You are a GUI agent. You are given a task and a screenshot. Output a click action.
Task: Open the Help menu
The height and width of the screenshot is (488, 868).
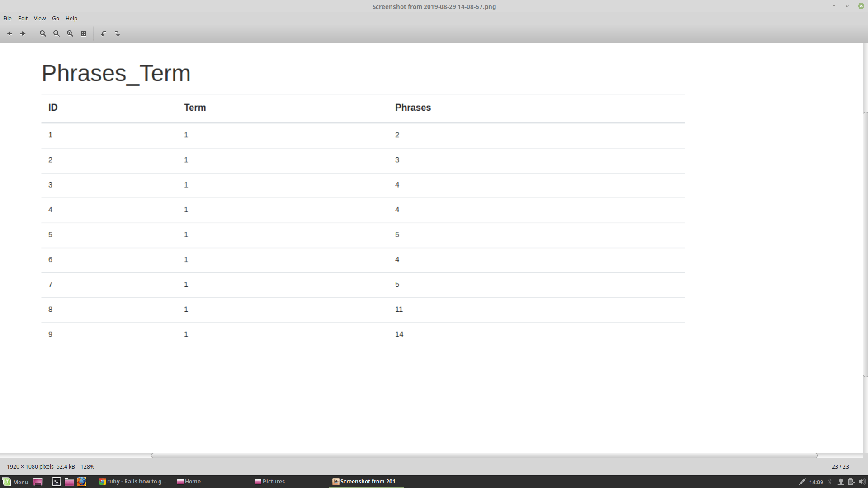pos(71,19)
